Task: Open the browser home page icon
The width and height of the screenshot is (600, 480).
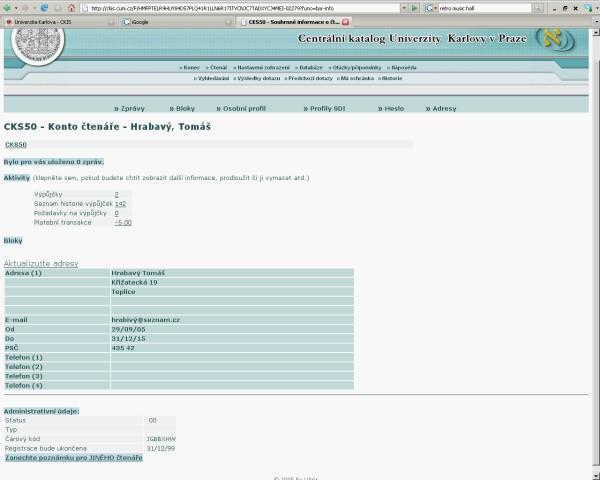Action: 72,8
